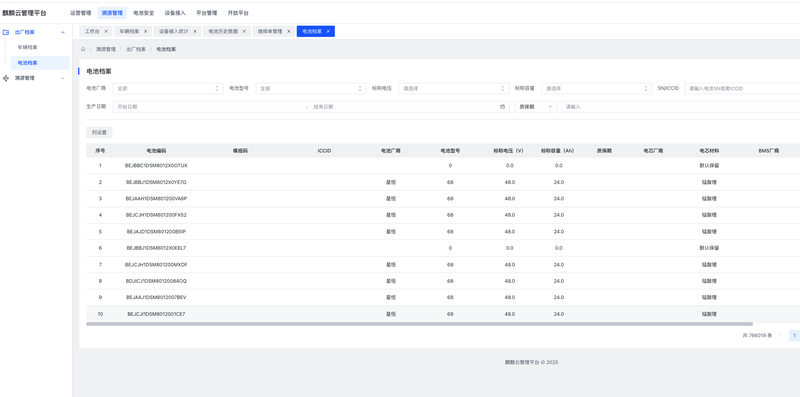The image size is (800, 397).
Task: Click battery code BEJCJH1DSM801200FX52
Action: [156, 215]
